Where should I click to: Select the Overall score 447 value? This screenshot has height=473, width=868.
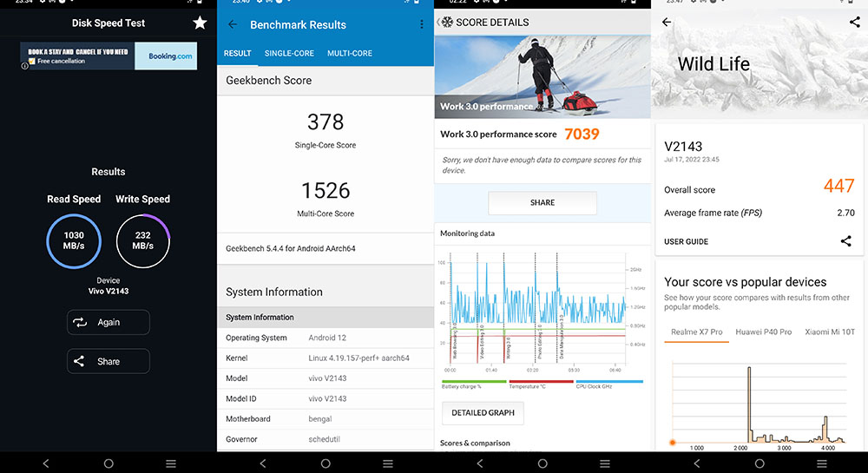[838, 186]
